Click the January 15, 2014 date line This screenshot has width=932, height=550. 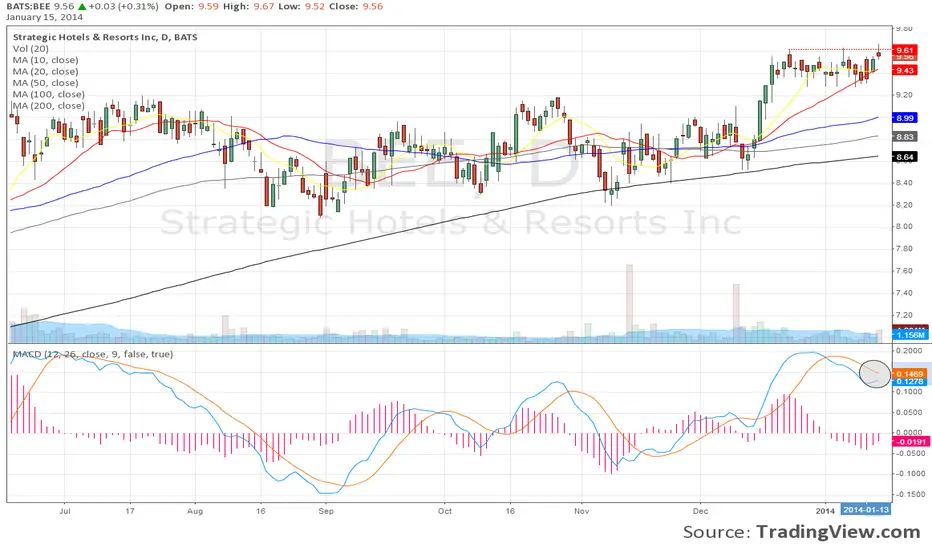[x=45, y=17]
